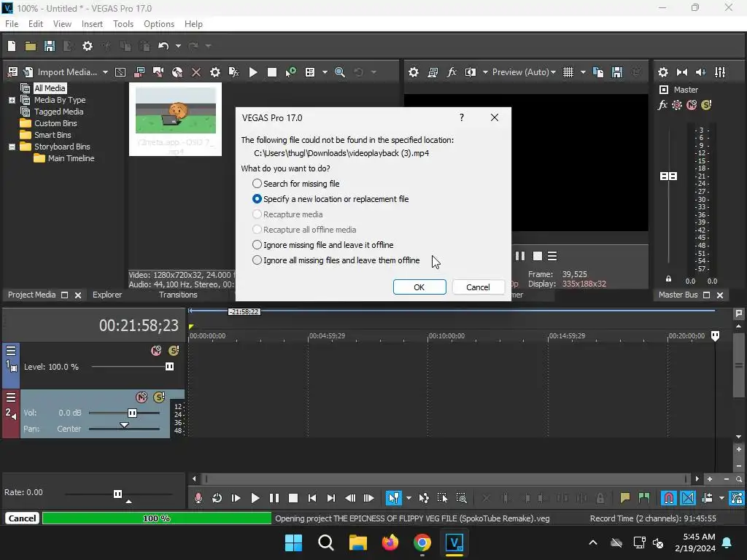Open Preview project video properties gear
This screenshot has width=747, height=560.
click(414, 72)
